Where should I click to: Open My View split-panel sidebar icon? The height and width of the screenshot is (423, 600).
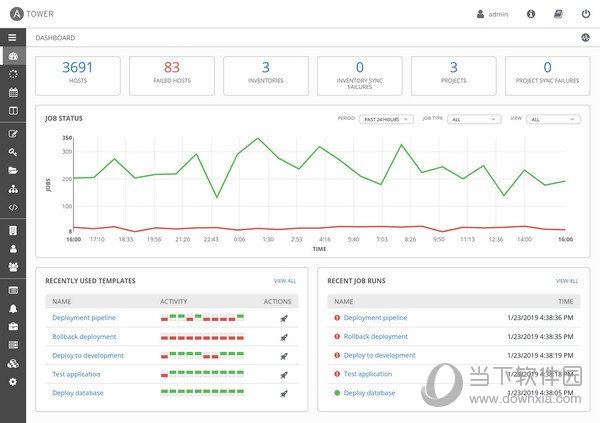click(13, 111)
